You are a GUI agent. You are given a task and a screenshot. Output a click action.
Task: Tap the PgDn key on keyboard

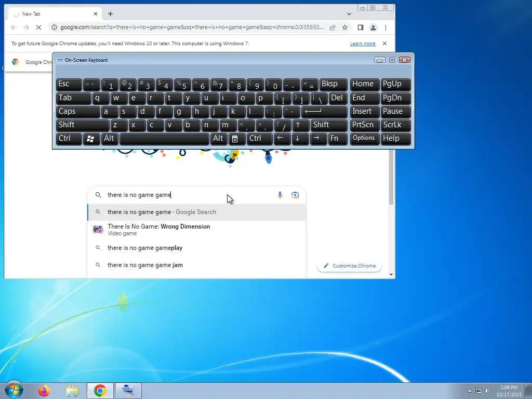(x=395, y=98)
